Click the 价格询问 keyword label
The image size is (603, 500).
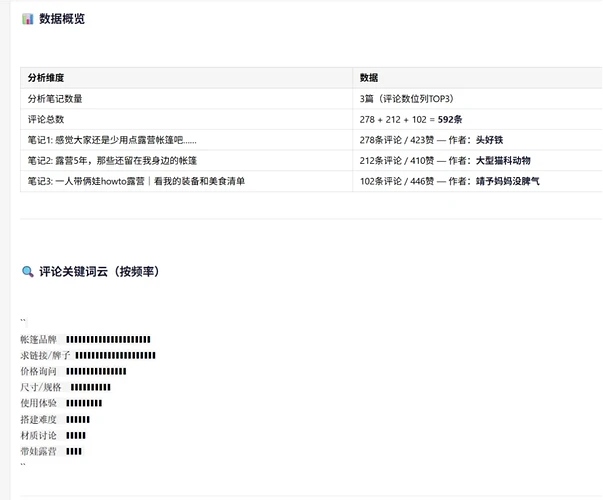click(38, 372)
